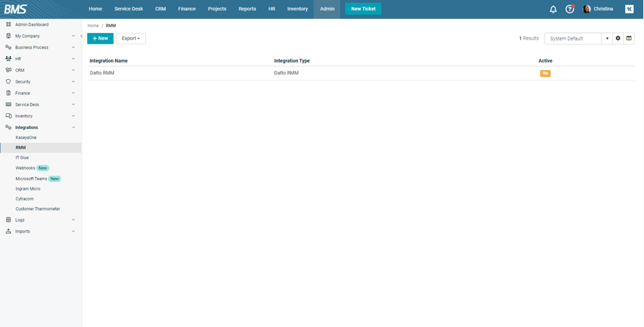Open the Reports top menu
This screenshot has width=644, height=327.
pos(247,9)
